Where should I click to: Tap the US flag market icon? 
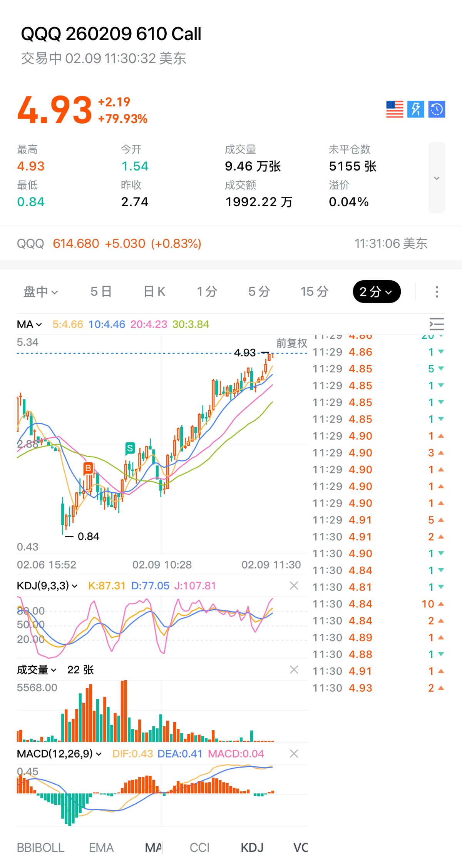pyautogui.click(x=395, y=109)
